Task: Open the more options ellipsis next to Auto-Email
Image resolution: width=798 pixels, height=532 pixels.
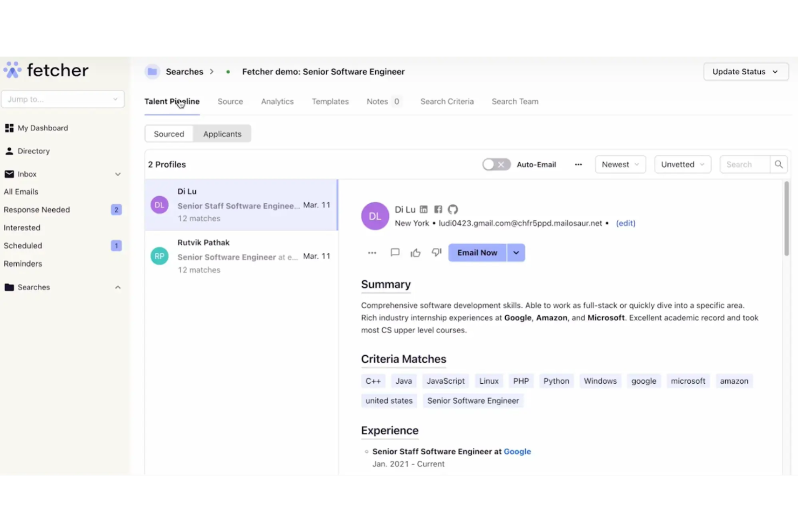Action: tap(577, 164)
